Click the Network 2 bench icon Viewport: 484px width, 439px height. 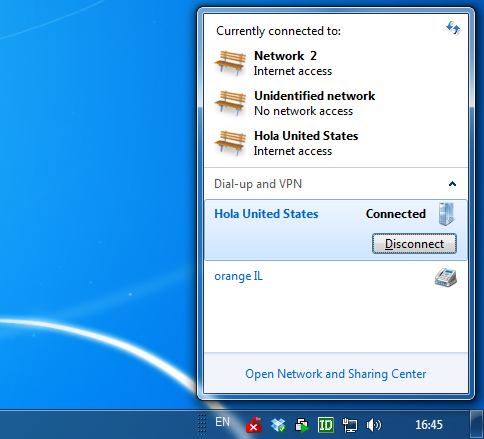[x=230, y=63]
